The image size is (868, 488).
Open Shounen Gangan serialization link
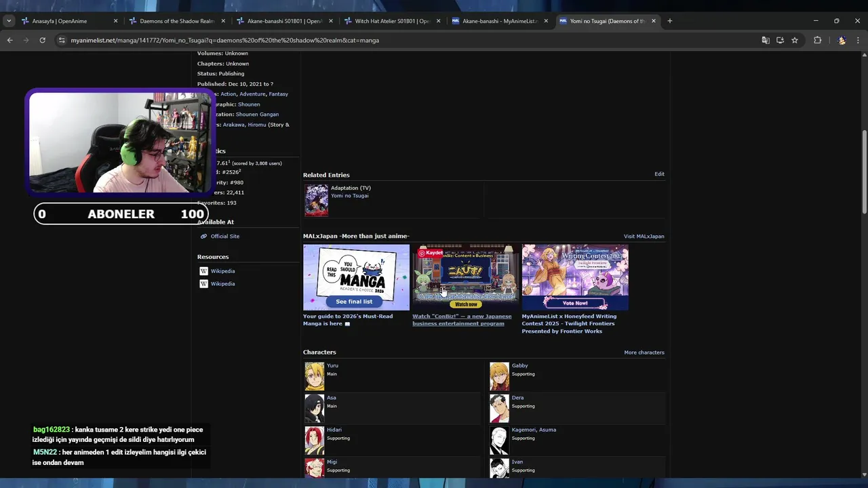click(x=257, y=115)
